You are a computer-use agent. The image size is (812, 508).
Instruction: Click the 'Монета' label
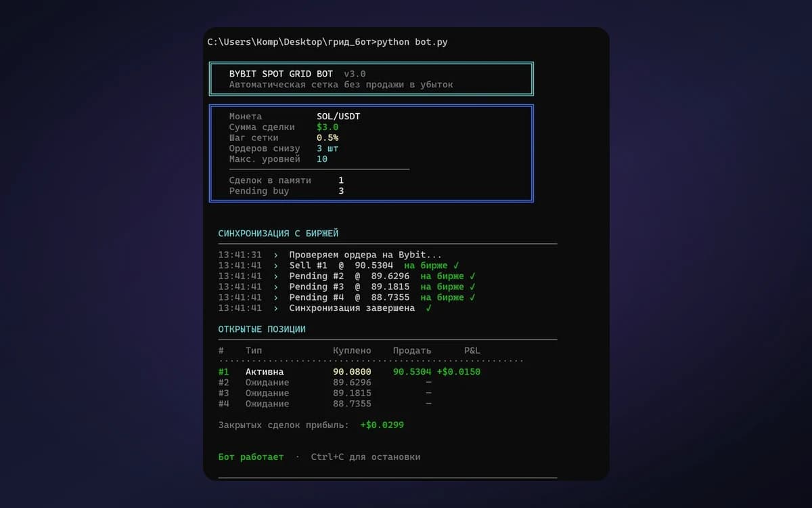(x=246, y=117)
